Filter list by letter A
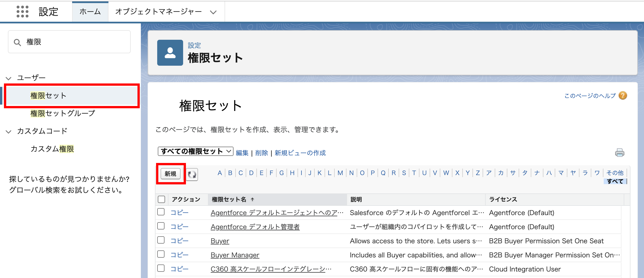 (220, 173)
